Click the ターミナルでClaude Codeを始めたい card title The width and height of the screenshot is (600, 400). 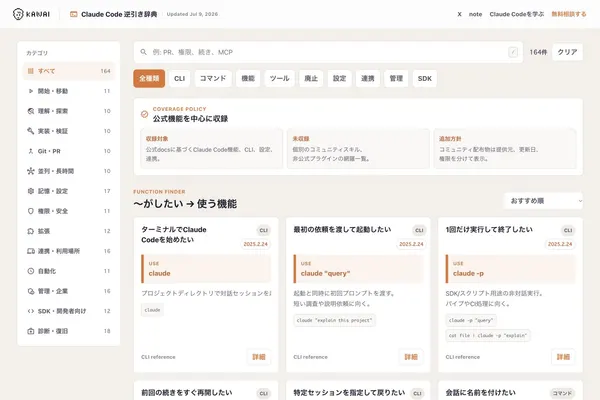(174, 235)
